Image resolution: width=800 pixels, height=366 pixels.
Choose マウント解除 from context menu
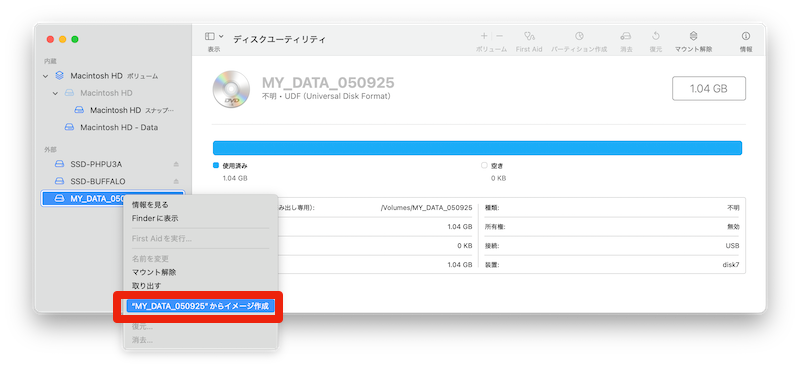154,273
